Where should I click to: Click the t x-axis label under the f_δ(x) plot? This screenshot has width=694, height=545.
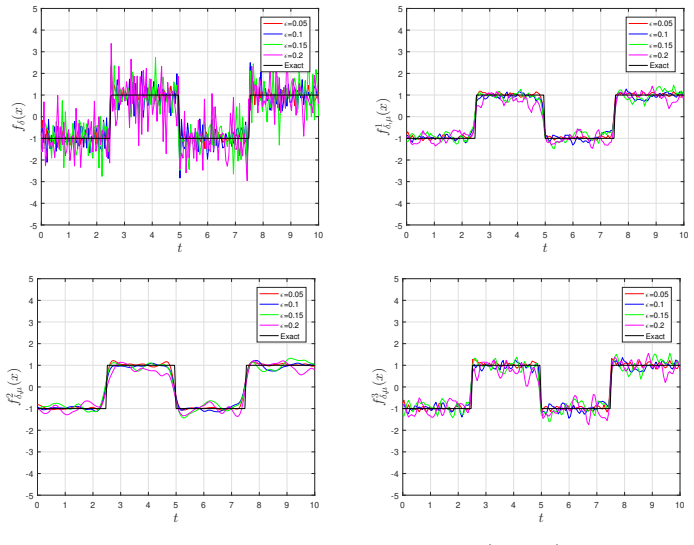(179, 248)
